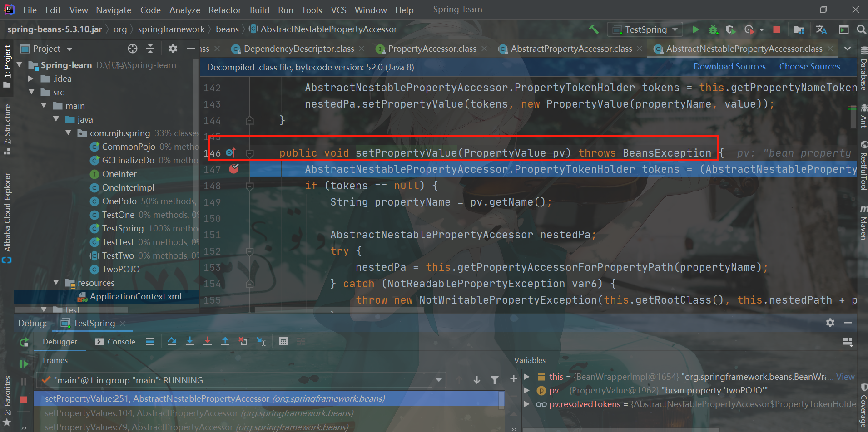The width and height of the screenshot is (868, 432).
Task: Run TestSpring with the green play icon
Action: click(x=695, y=29)
